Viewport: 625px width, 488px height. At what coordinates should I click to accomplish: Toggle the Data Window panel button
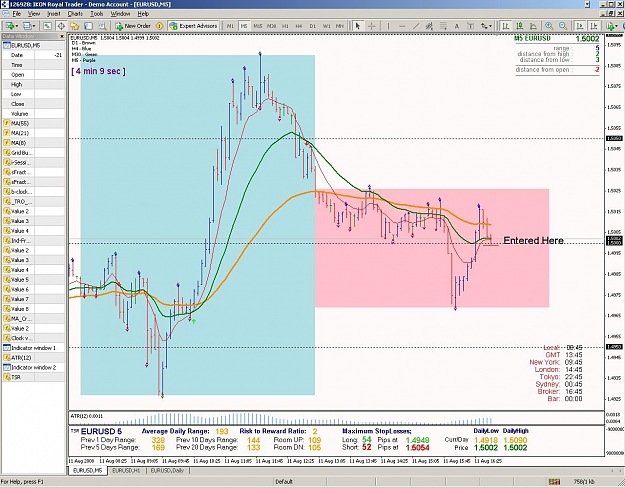61,26
